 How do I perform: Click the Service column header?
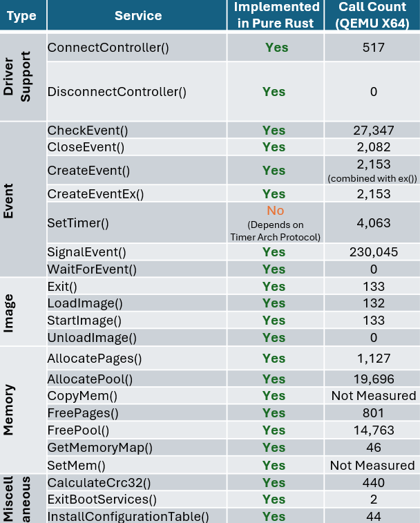138,15
